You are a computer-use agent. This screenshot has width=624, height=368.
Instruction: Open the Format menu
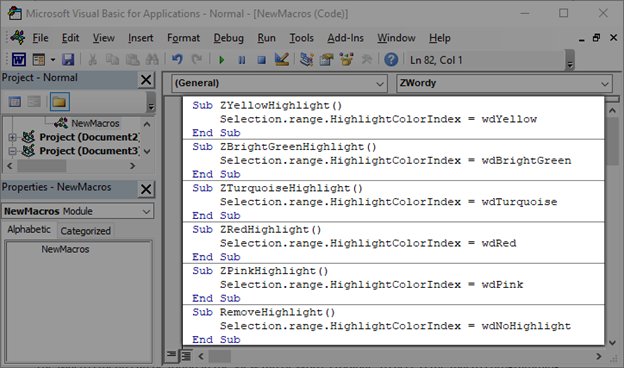point(183,38)
